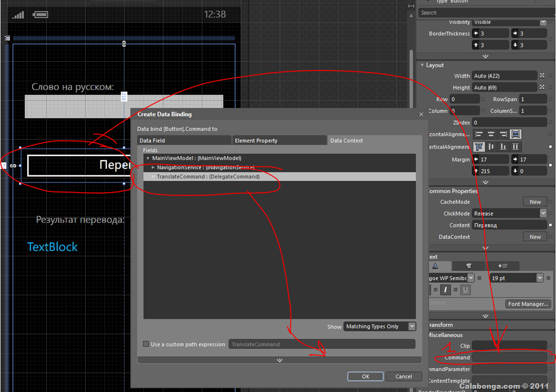Toggle underline font style
The height and width of the screenshot is (392, 556).
coord(465,289)
